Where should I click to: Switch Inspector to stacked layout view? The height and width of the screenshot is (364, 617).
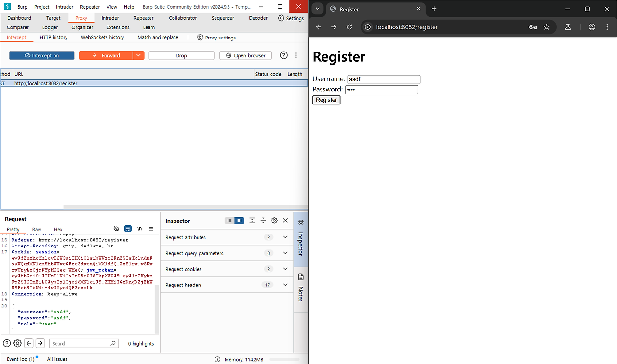[x=229, y=221]
